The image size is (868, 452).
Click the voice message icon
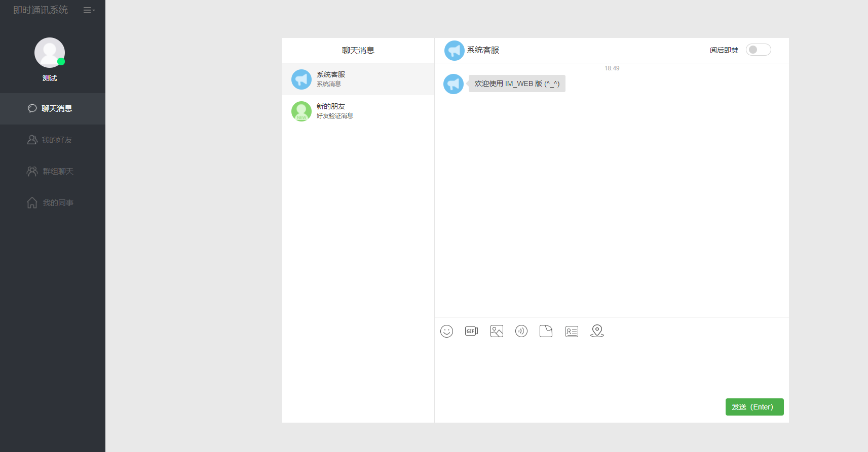click(x=521, y=331)
